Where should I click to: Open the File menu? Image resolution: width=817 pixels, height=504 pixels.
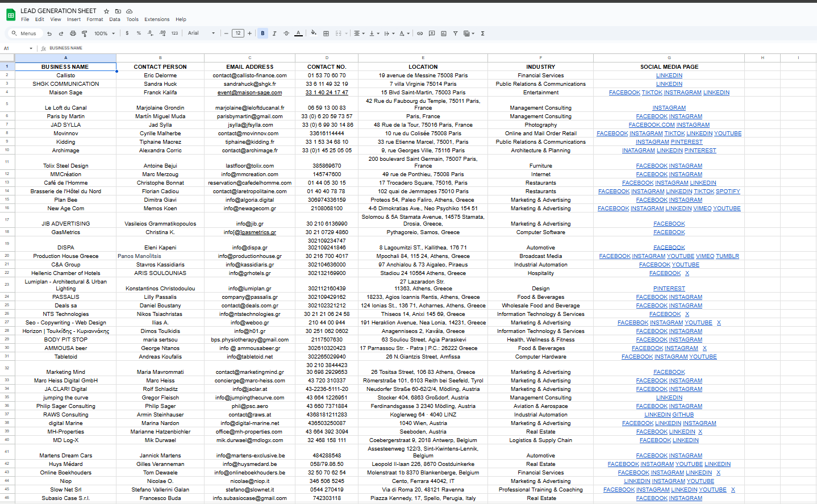25,19
